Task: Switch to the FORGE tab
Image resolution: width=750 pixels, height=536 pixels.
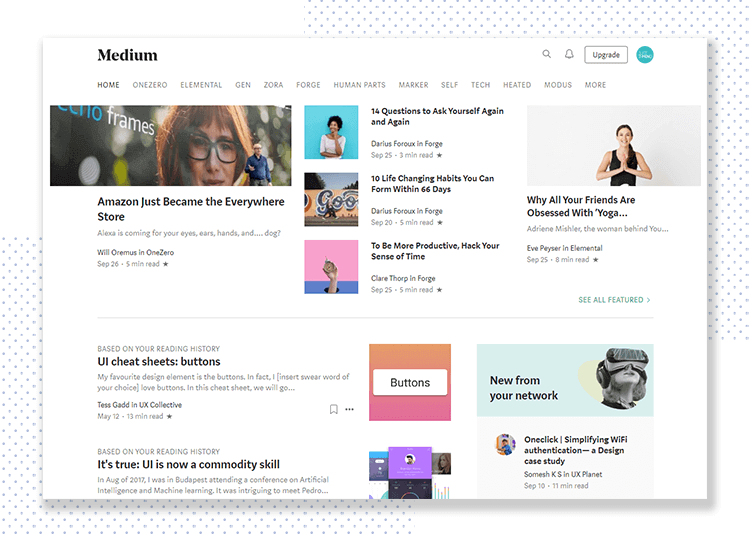Action: pyautogui.click(x=308, y=85)
